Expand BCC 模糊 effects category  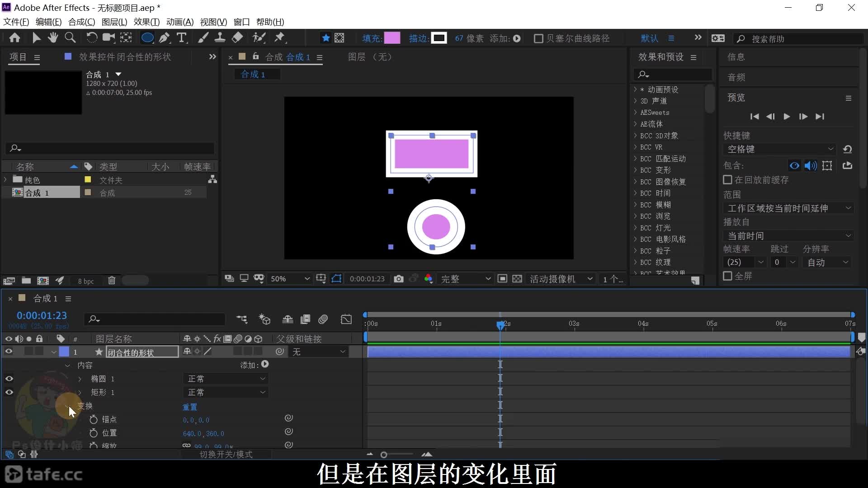[635, 205]
